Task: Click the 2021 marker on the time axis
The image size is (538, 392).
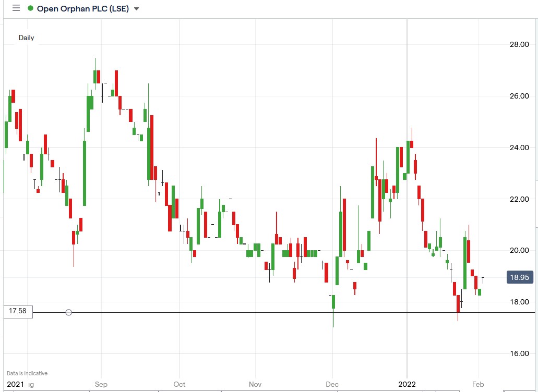Action: (x=15, y=384)
